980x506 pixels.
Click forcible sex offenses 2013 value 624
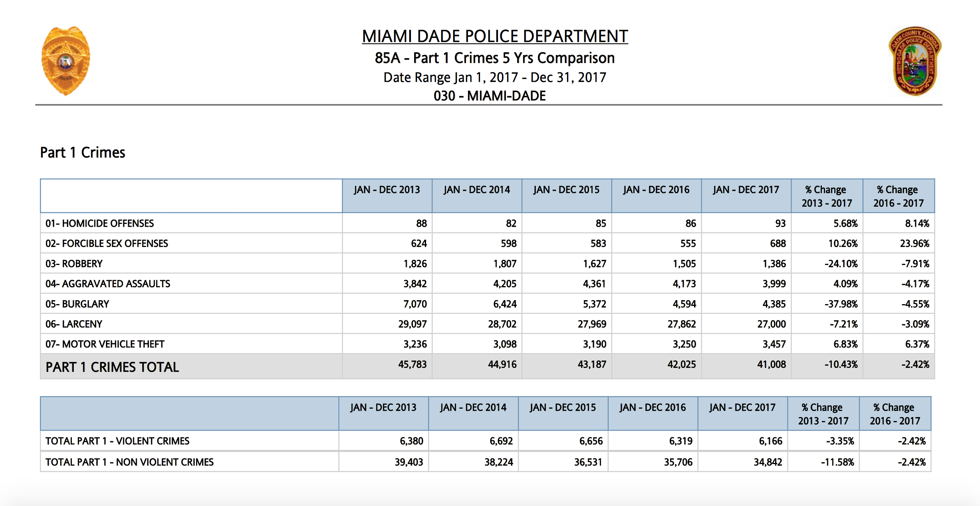pyautogui.click(x=419, y=243)
